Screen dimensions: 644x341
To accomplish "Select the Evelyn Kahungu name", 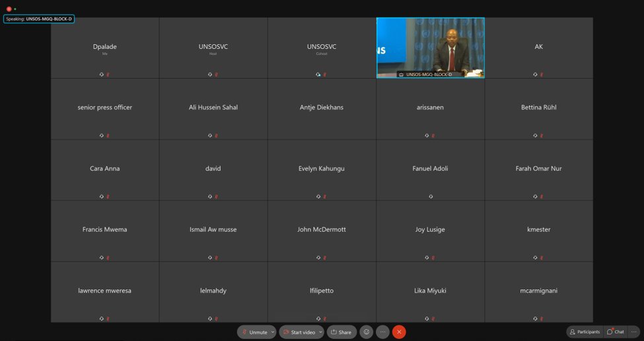I will pos(322,169).
